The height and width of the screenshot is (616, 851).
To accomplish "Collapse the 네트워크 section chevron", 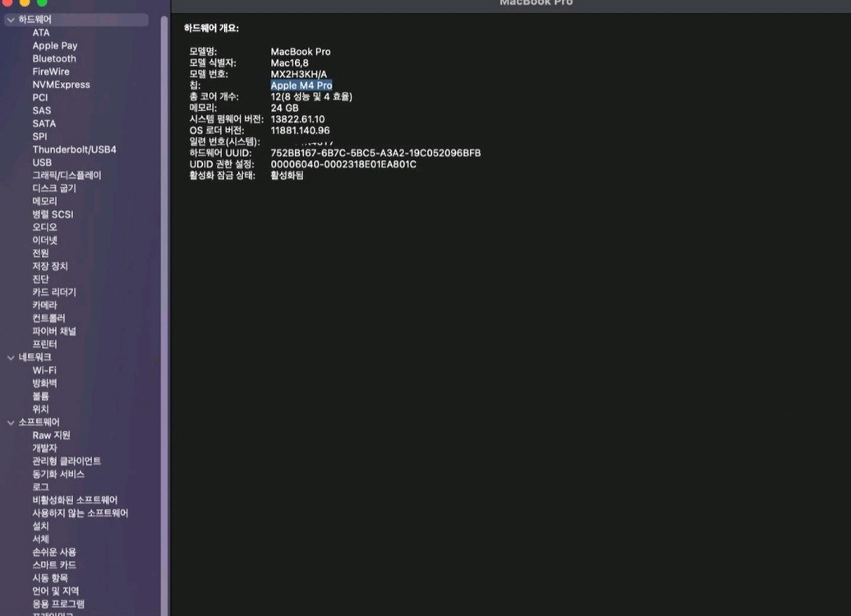I will click(10, 358).
